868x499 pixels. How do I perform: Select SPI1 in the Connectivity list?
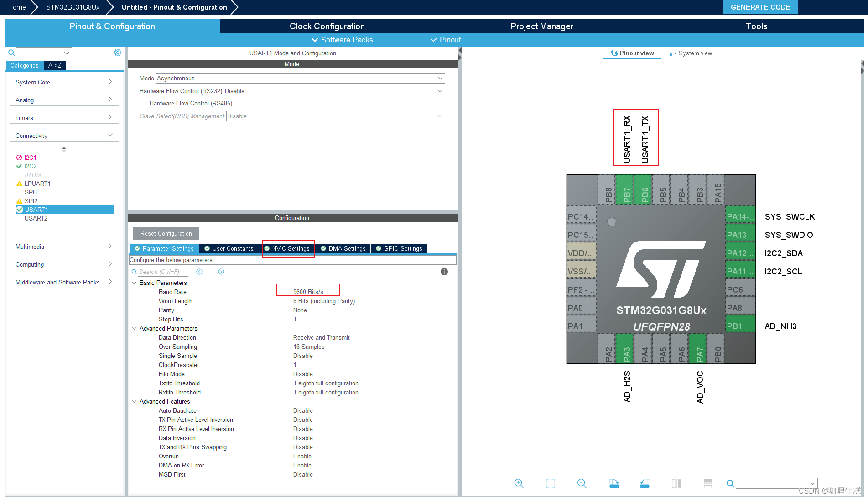coord(31,192)
